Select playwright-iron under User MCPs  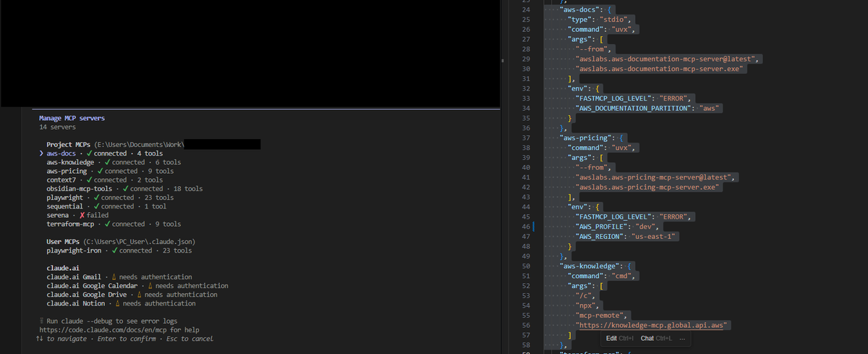[119, 250]
